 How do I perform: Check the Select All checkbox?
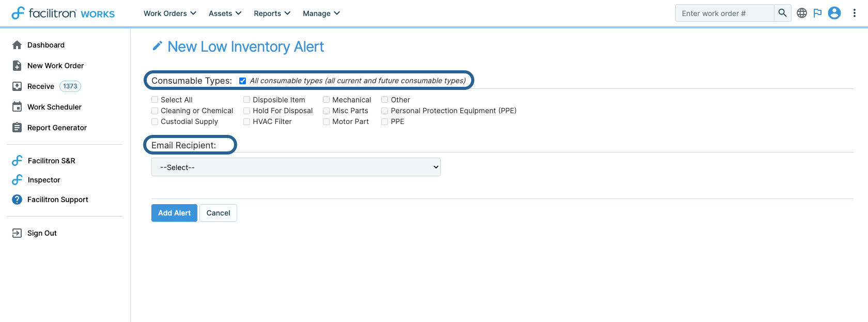tap(154, 100)
